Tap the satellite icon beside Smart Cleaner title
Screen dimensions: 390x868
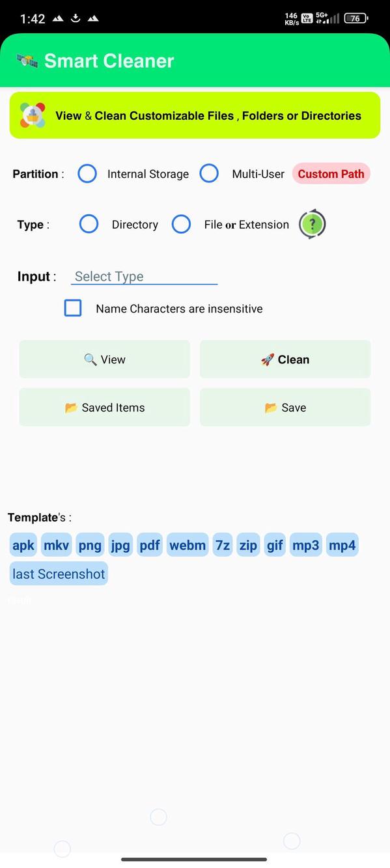point(27,61)
